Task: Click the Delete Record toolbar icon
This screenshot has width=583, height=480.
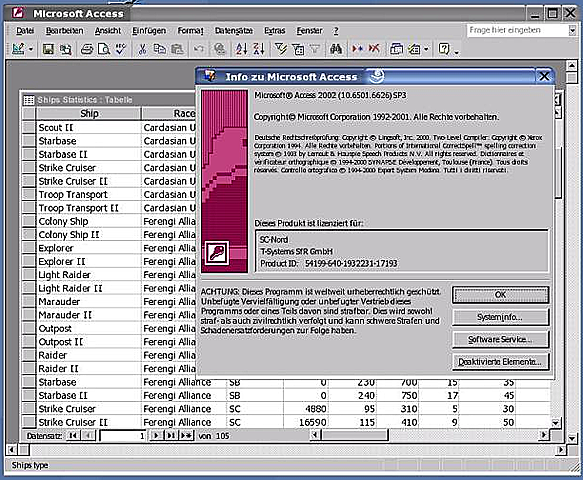Action: click(374, 49)
